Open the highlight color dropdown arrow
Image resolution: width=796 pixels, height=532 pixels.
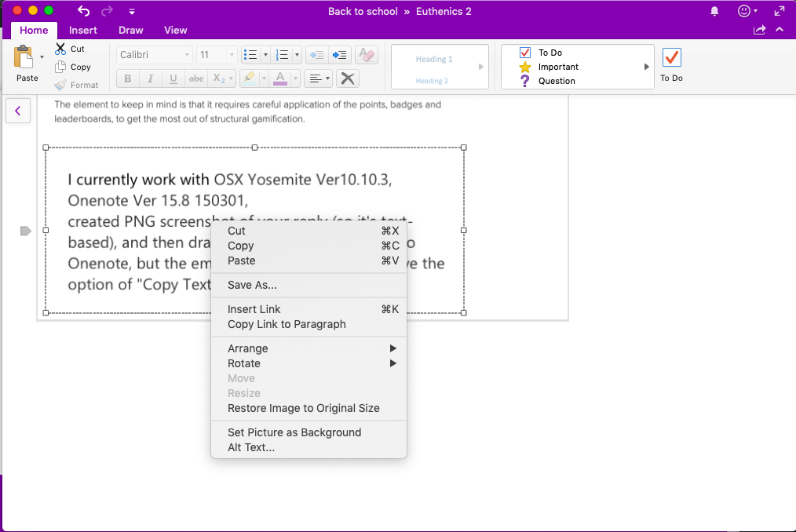coord(264,78)
